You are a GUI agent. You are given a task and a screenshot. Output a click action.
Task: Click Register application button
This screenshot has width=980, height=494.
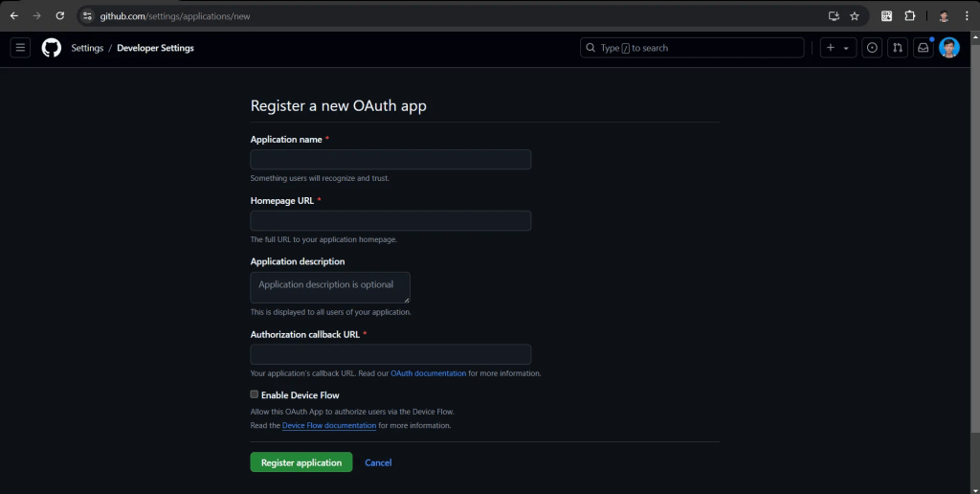pyautogui.click(x=301, y=462)
